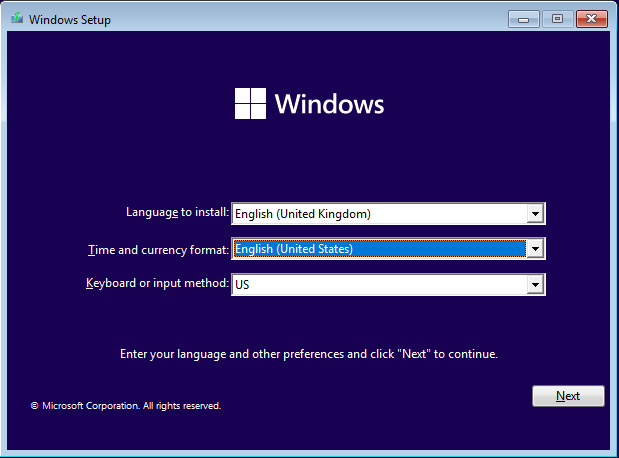
Task: Click the "Enter your language" instruction text
Action: [308, 354]
